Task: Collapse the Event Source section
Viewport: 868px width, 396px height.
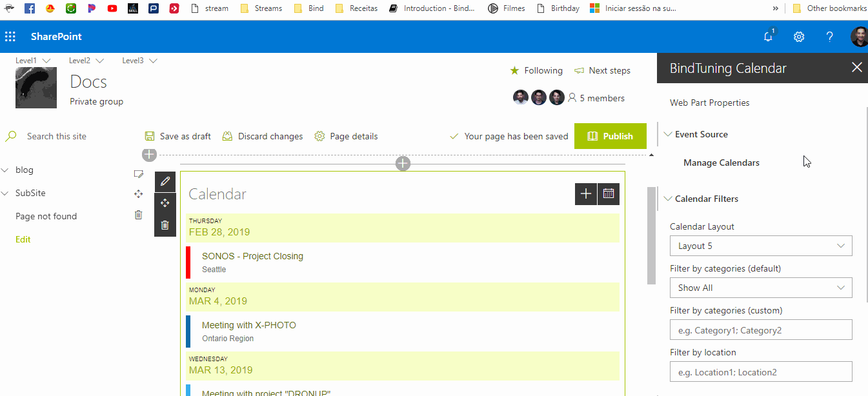Action: coord(668,134)
